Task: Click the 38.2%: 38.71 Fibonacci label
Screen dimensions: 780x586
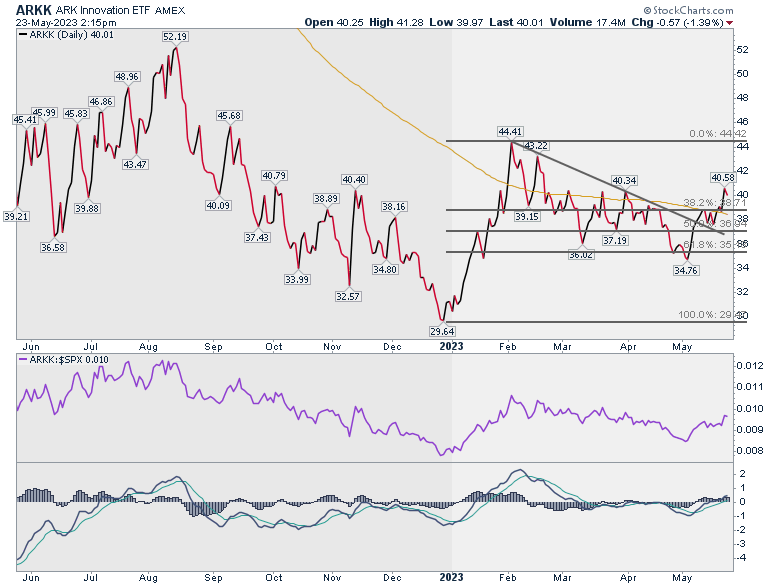Action: pos(715,203)
